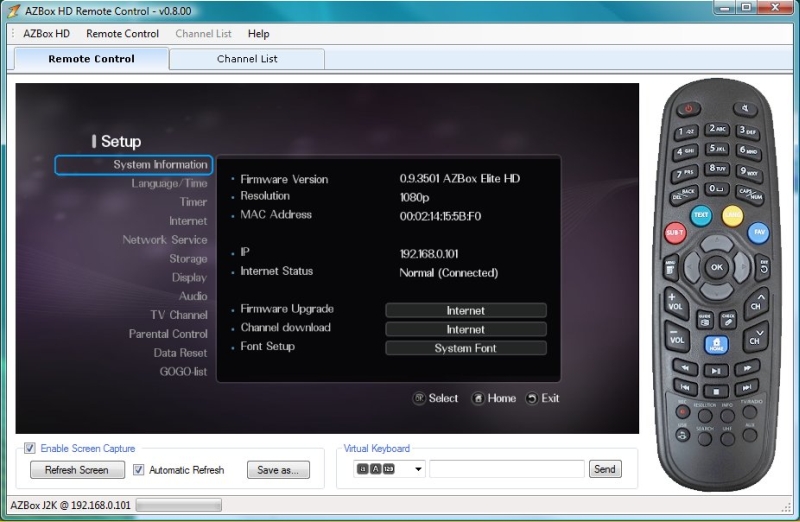Click the yellow LANG button on the remote

pos(732,215)
